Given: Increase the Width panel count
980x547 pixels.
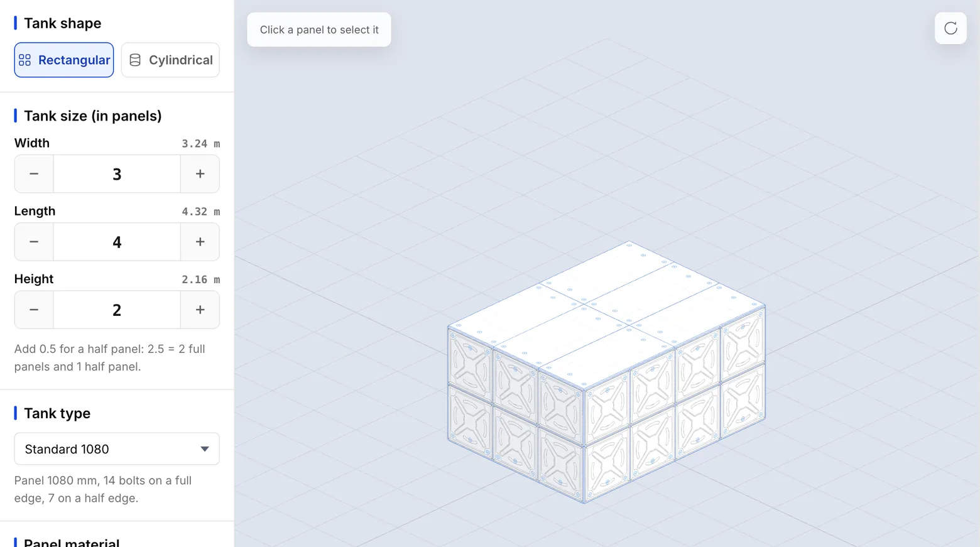Looking at the screenshot, I should point(200,174).
